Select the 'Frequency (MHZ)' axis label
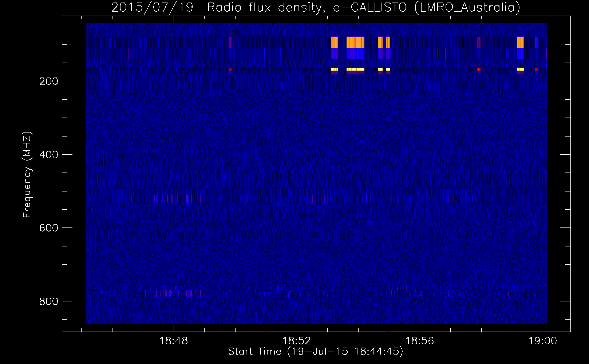The height and width of the screenshot is (364, 589). (27, 175)
